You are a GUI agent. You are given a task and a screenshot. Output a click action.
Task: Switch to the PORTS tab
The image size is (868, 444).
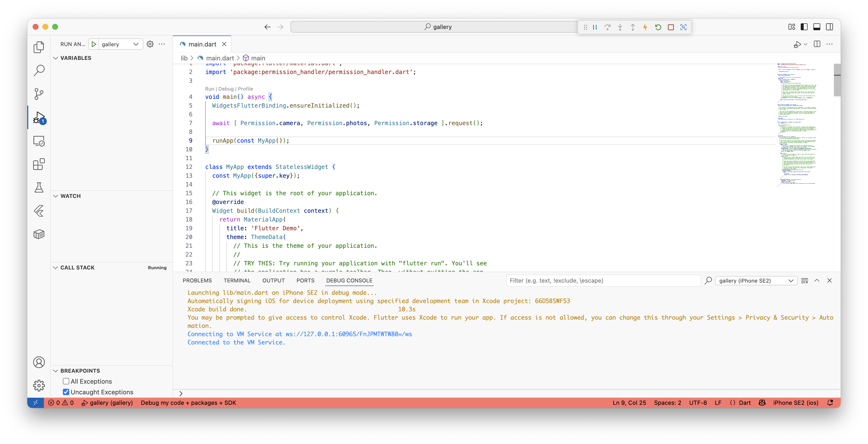coord(305,280)
